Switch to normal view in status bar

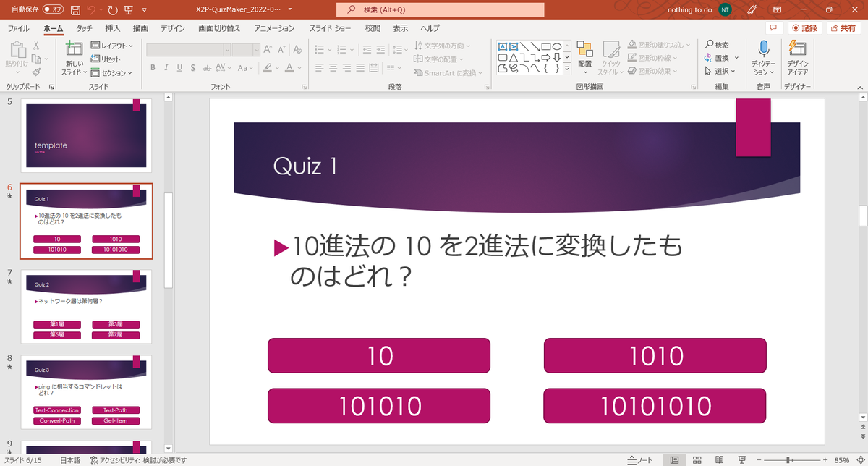(x=675, y=459)
